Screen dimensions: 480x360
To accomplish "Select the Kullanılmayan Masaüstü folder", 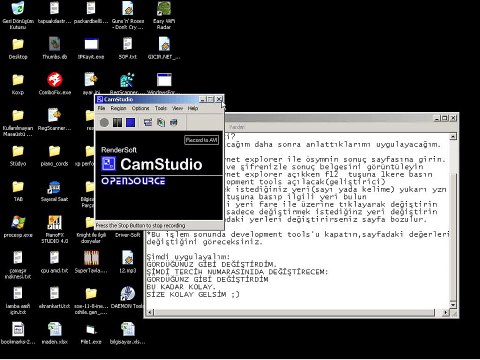I will pos(18,115).
